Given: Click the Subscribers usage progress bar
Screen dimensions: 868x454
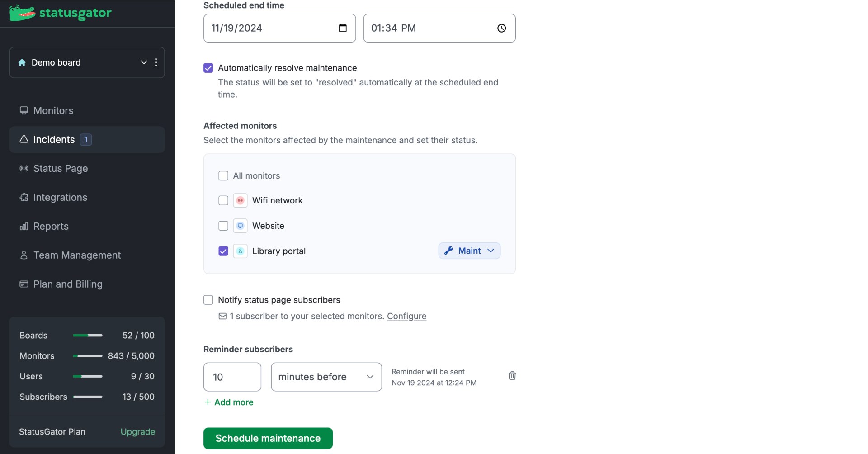Looking at the screenshot, I should 88,397.
